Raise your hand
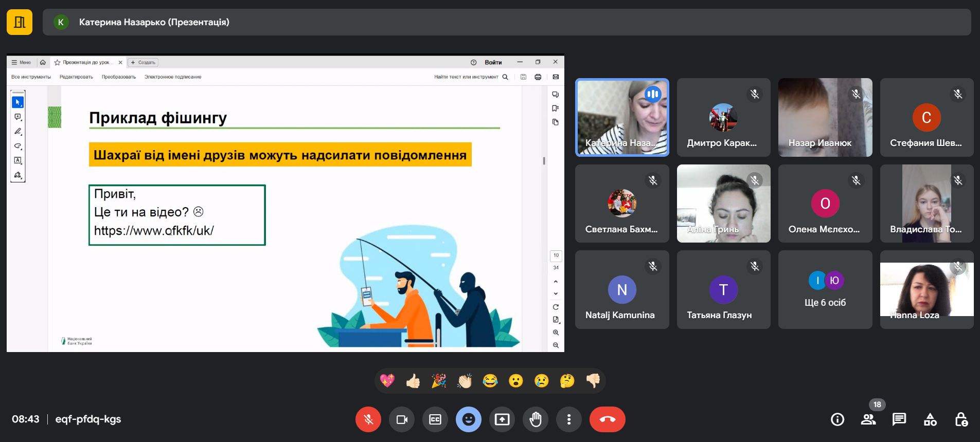980x442 pixels. tap(536, 419)
